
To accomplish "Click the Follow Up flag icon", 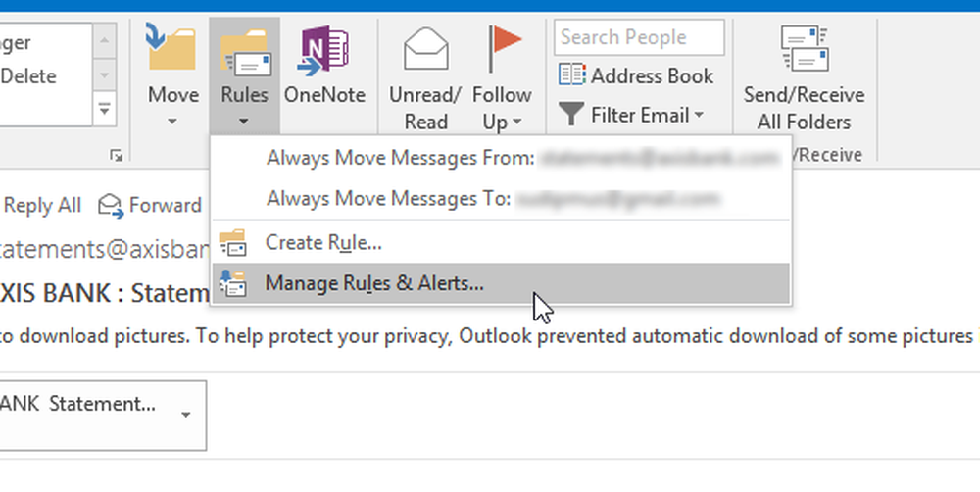I will [504, 48].
